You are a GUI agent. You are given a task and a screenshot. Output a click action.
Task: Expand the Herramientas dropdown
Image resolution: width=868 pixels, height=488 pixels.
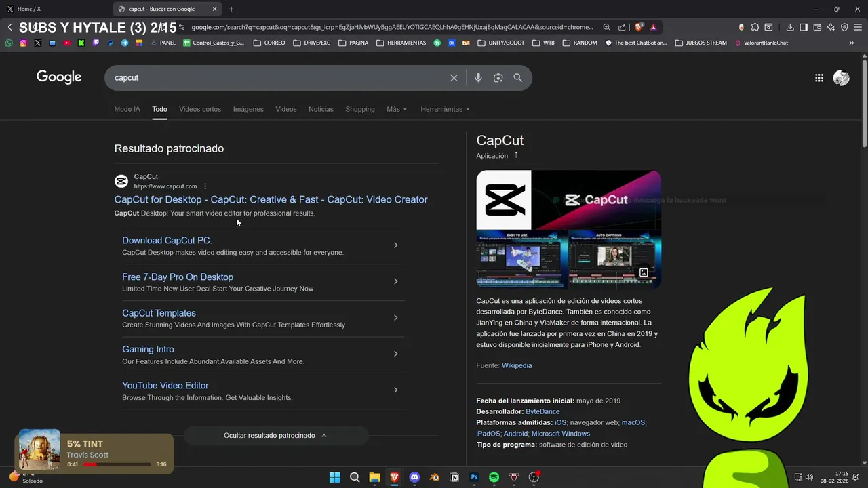coord(445,109)
